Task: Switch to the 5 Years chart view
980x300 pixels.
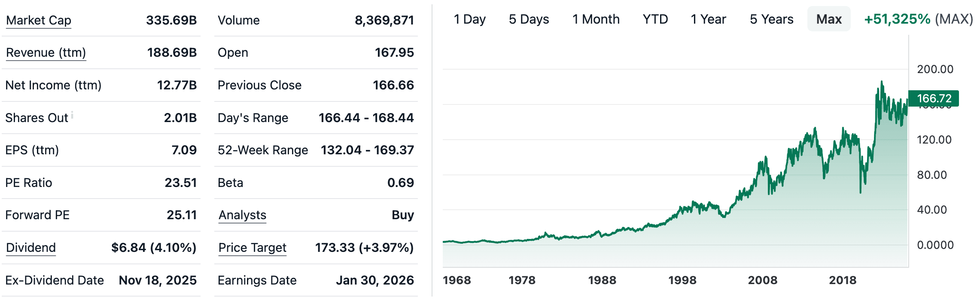Action: tap(772, 19)
